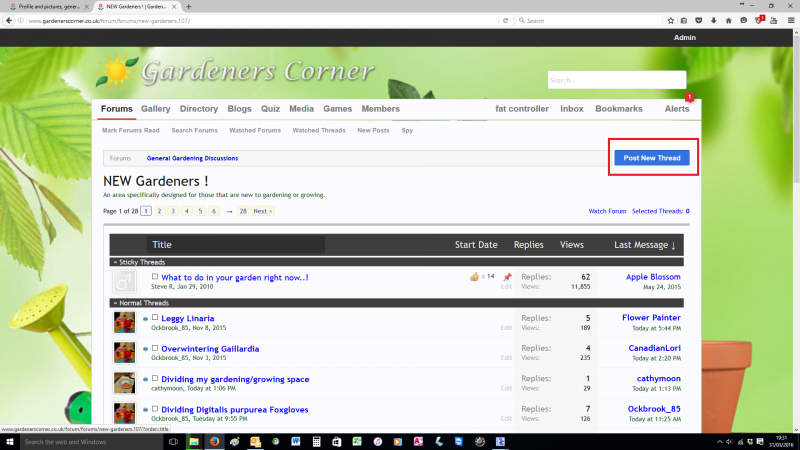Select the Overwintering Gaillardia thread checkbox
This screenshot has height=450, width=800.
[155, 348]
